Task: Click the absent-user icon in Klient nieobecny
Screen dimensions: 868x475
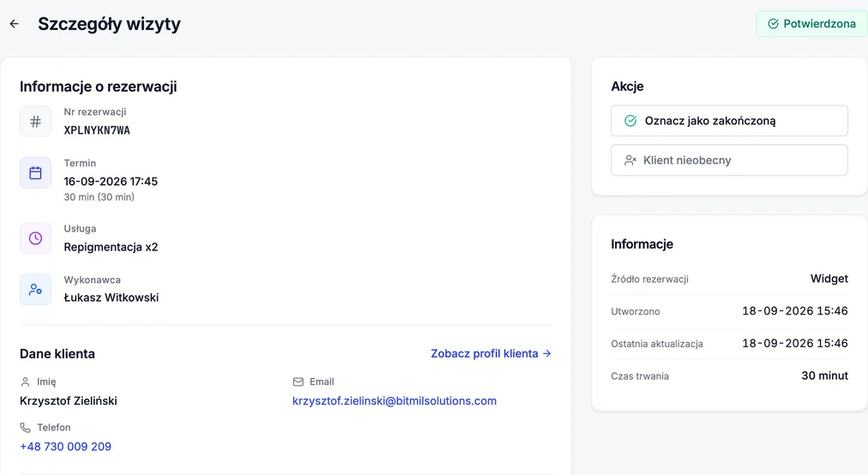Action: coord(630,160)
